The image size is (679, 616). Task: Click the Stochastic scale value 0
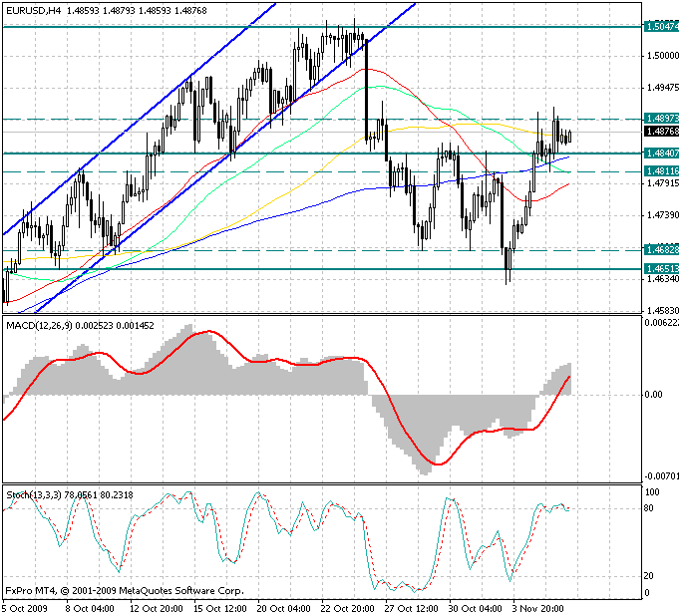coord(647,593)
